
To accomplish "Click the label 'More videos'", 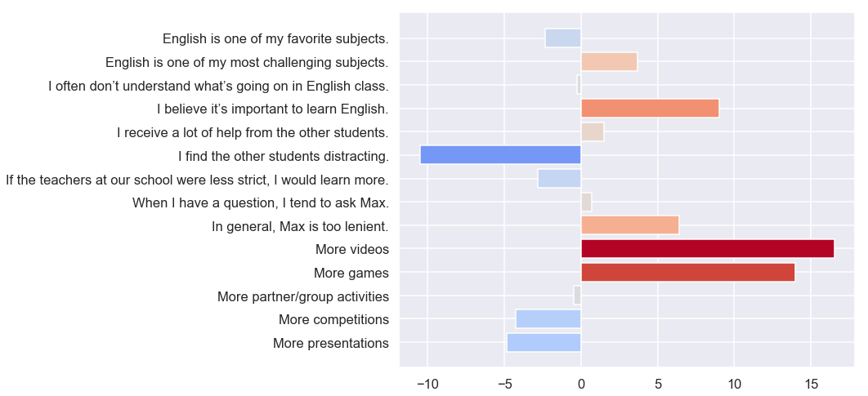I will (352, 249).
